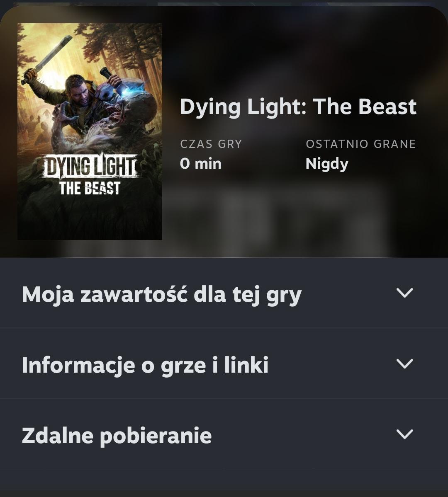The width and height of the screenshot is (448, 497).
Task: Select the CZAS GRY label
Action: click(211, 144)
